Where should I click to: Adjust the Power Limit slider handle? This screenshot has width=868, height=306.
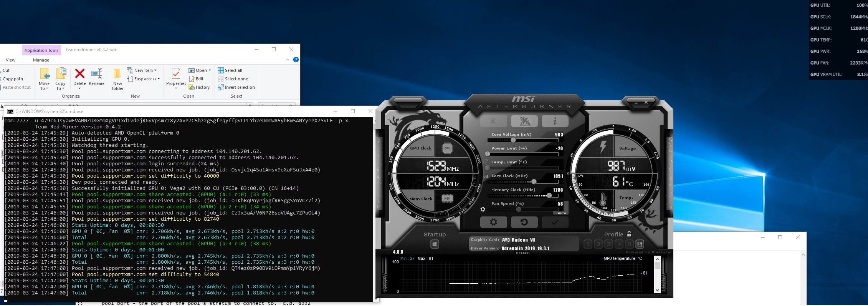click(488, 154)
